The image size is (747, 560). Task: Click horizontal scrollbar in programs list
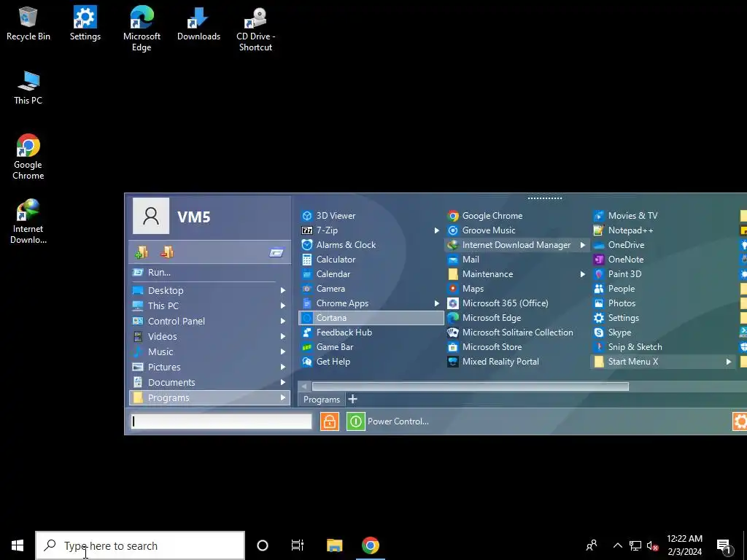471,386
